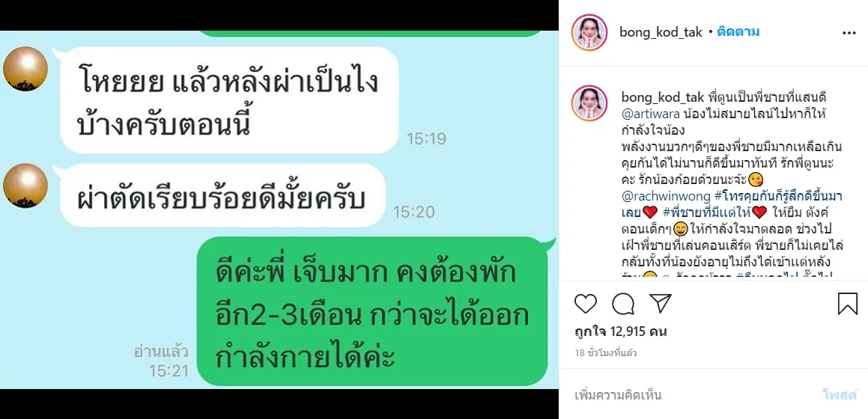
Task: Click the sender avatar beside the first chat message
Action: point(25,69)
